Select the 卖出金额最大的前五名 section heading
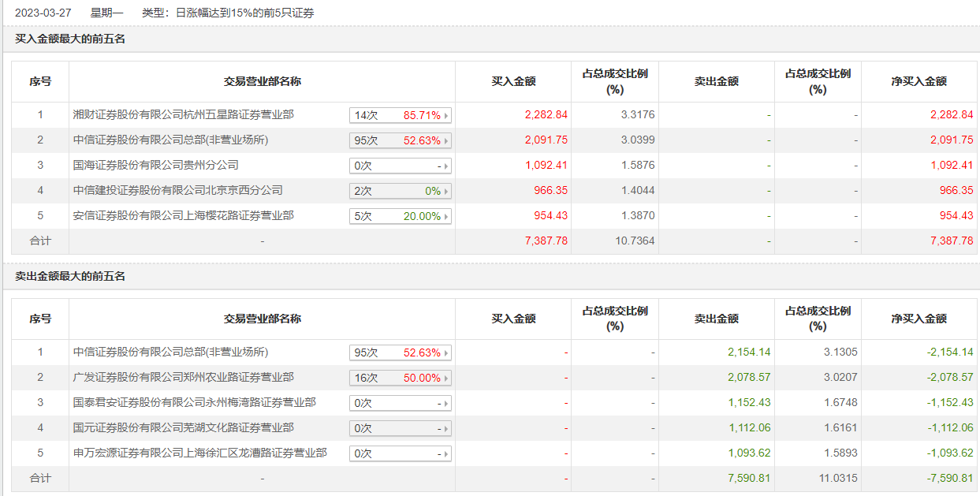The width and height of the screenshot is (980, 496). coord(70,276)
